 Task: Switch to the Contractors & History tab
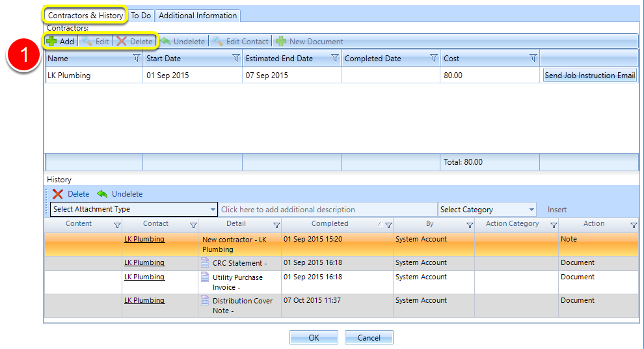pos(85,15)
